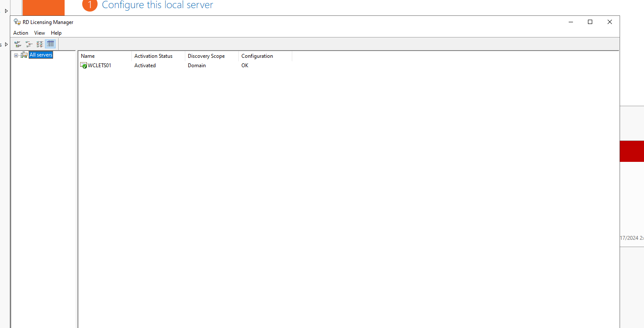Viewport: 644px width, 328px height.
Task: Minimize the RD Licensing Manager window
Action: point(571,22)
